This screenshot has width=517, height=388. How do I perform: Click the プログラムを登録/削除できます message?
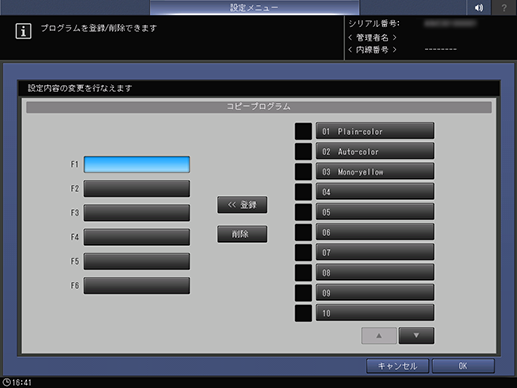99,28
